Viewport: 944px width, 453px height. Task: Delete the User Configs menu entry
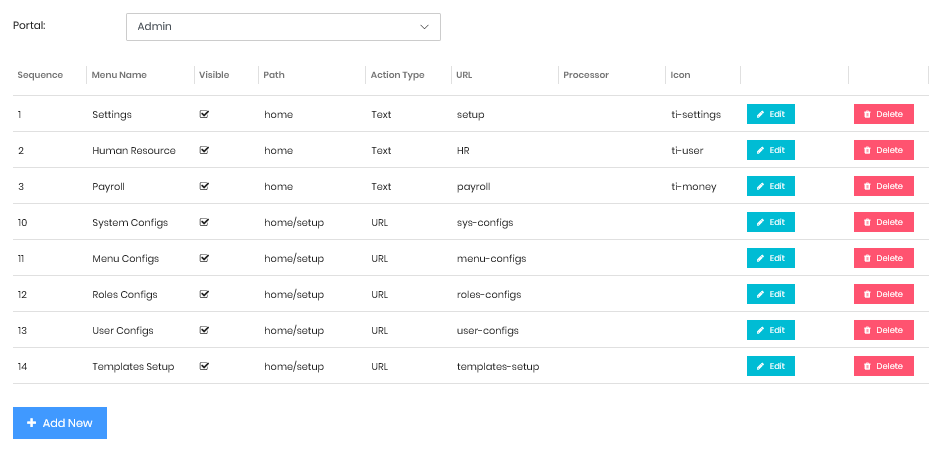884,330
